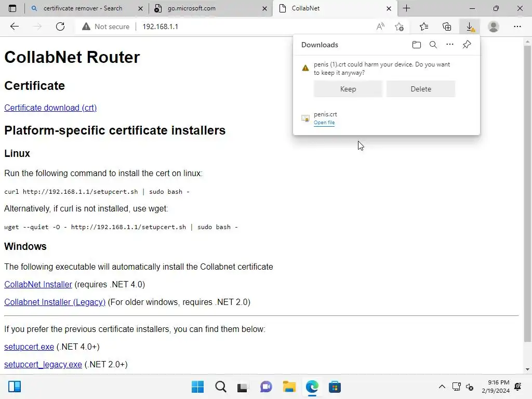Screen dimensions: 532x399
Task: Click Microsoft Edge taskbar icon
Action: pyautogui.click(x=312, y=387)
